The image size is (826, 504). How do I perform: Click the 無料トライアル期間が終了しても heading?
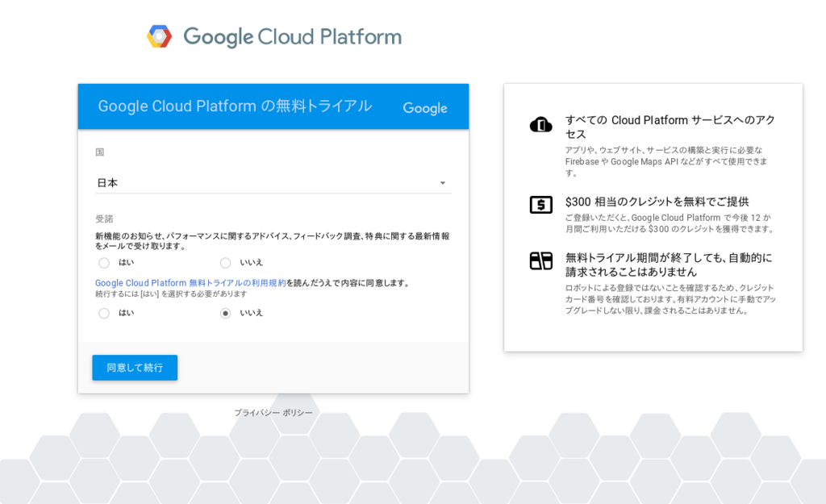(669, 265)
